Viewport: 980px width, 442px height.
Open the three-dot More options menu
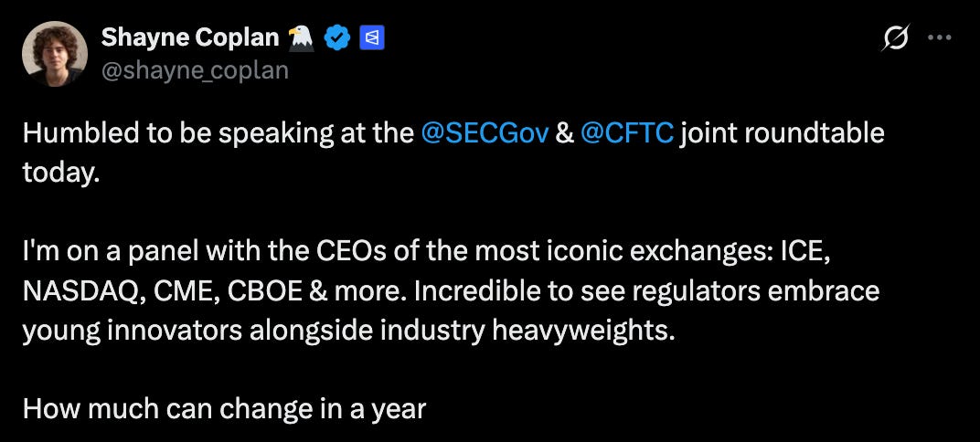tap(939, 38)
